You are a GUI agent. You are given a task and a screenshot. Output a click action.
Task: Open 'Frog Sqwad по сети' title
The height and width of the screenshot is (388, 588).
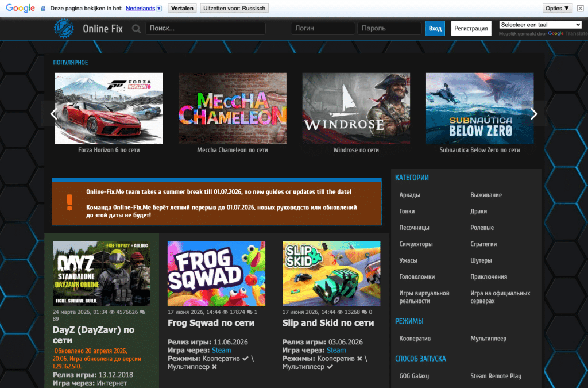click(211, 323)
